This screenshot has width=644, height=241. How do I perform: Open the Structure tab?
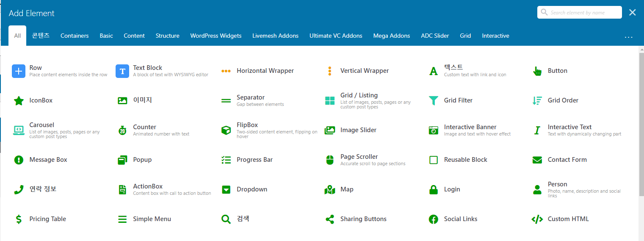pyautogui.click(x=168, y=36)
